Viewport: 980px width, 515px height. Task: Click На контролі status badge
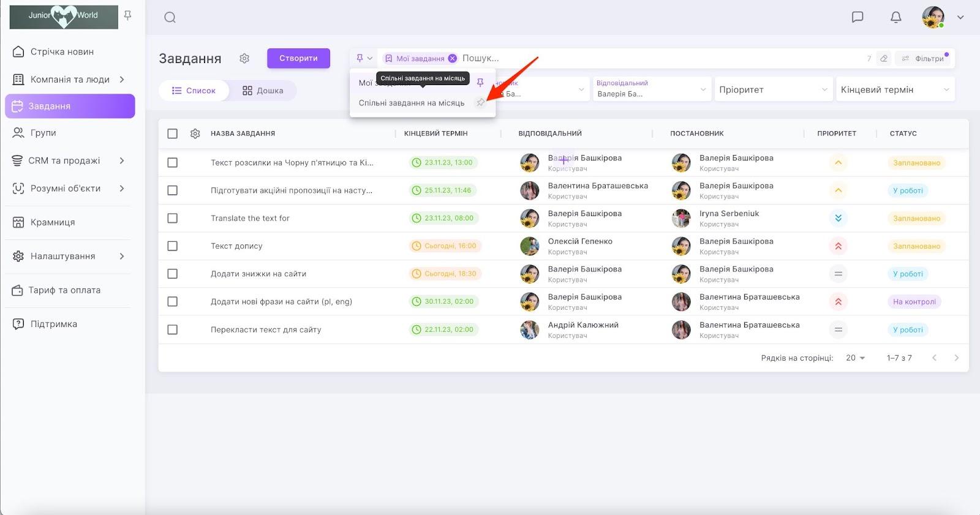[914, 301]
